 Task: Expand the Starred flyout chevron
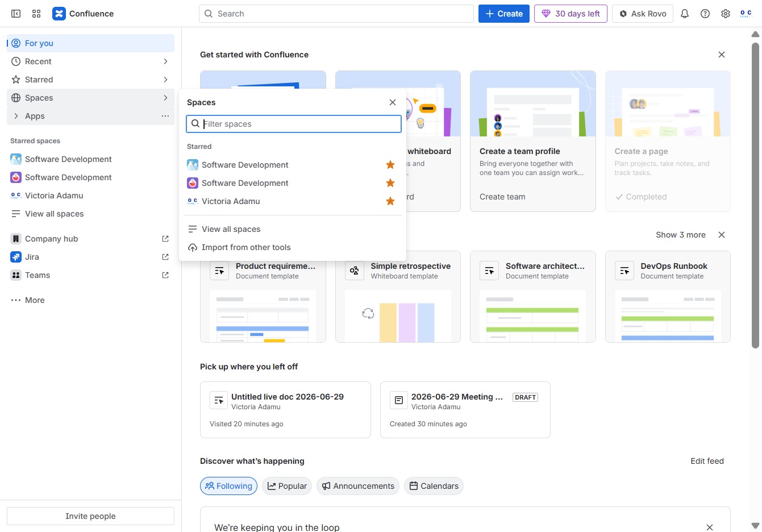165,80
